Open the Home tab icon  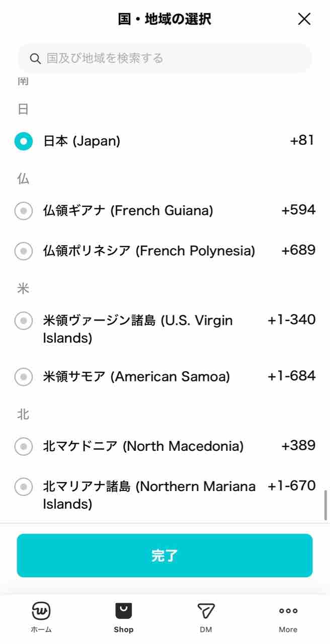(x=41, y=611)
